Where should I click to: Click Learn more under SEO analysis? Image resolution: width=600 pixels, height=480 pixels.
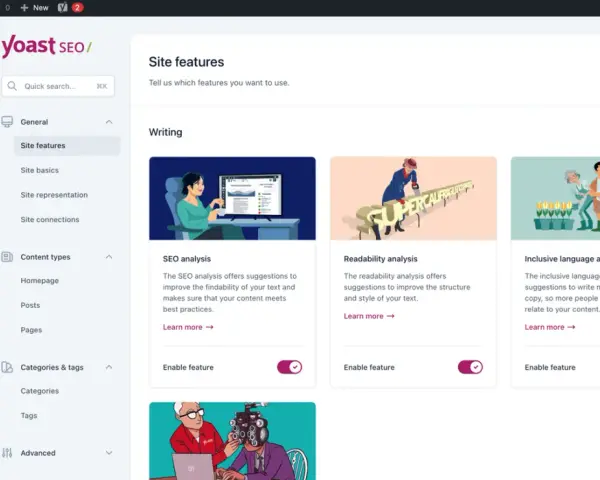[188, 327]
